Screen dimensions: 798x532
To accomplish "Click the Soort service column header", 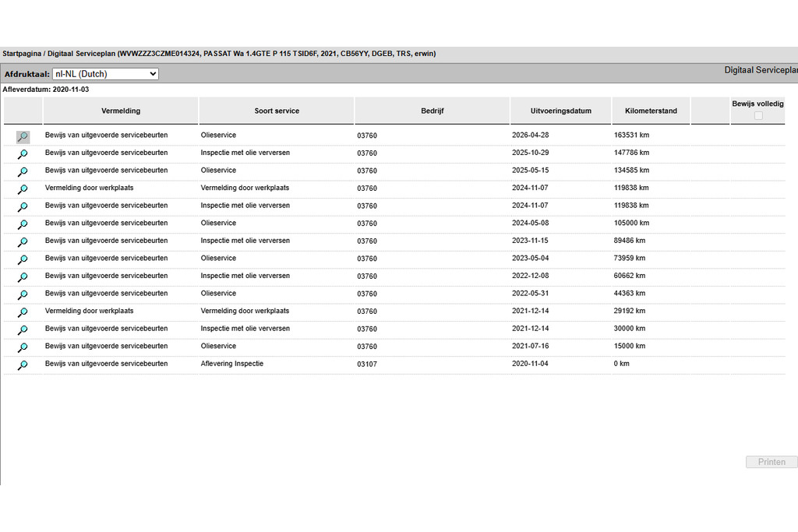I will pos(277,111).
